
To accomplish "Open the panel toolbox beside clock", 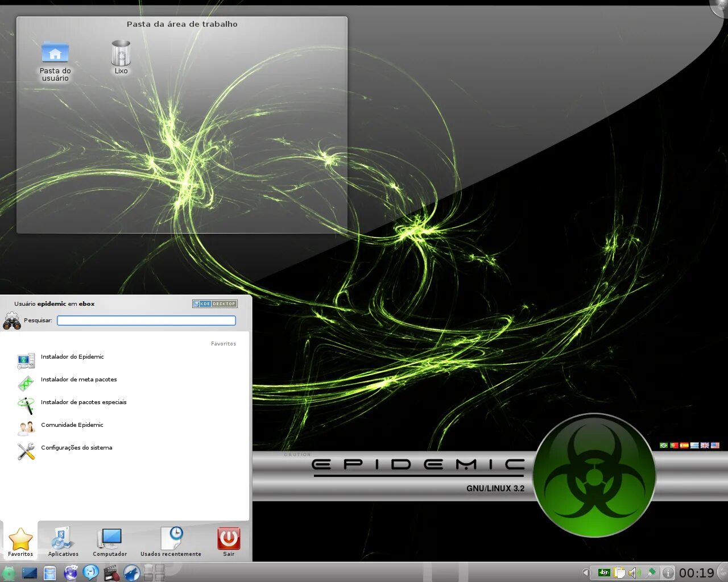I will coord(722,572).
